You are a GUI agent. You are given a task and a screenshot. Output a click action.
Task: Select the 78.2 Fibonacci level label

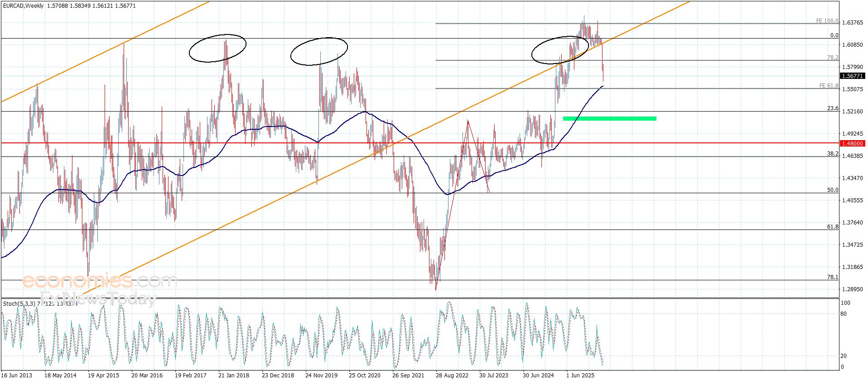click(833, 58)
